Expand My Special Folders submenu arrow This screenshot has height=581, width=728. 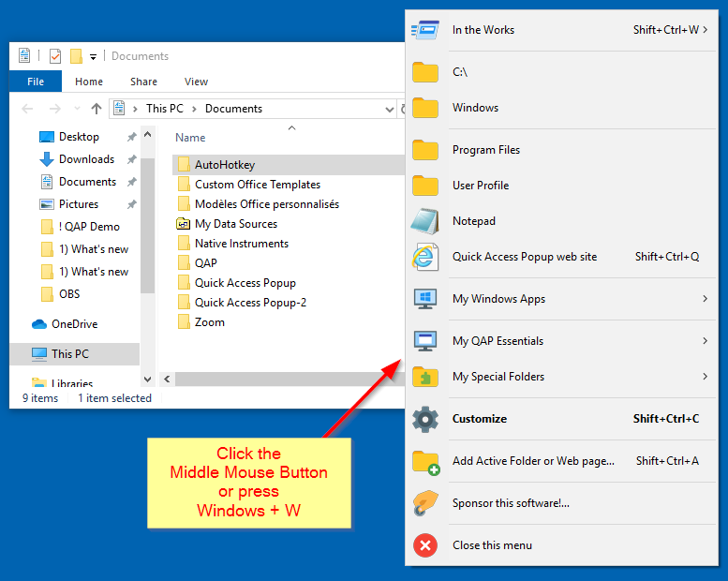(x=706, y=377)
